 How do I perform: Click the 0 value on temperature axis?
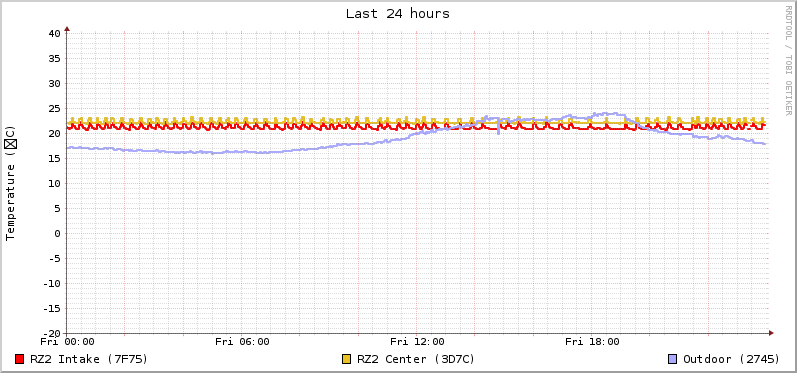[x=58, y=234]
